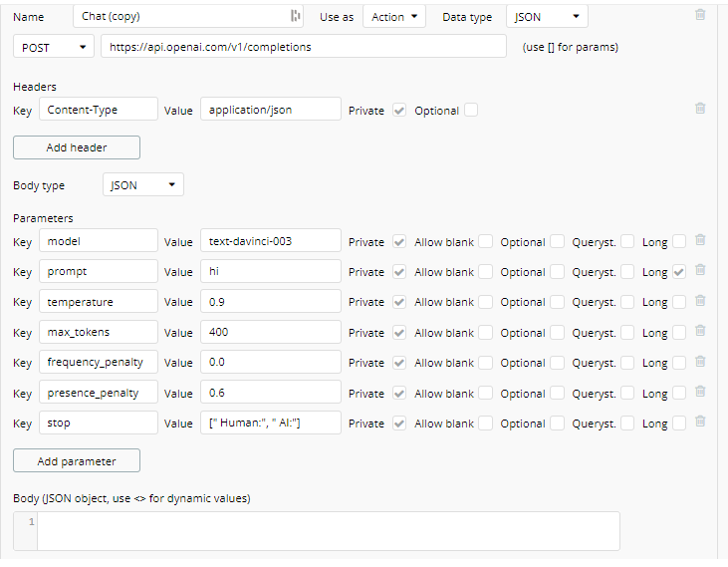Open the Use as Action dropdown
The height and width of the screenshot is (567, 728).
[x=394, y=17]
